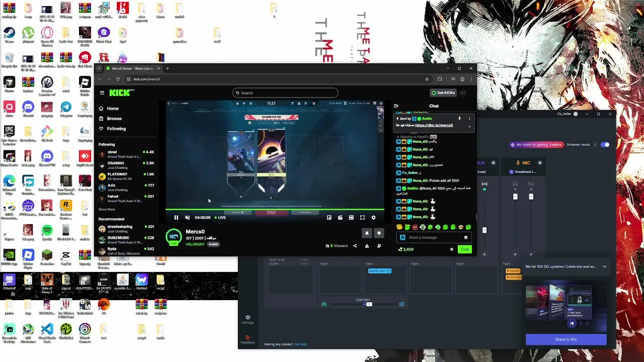Viewport: 644px width, 362px height.
Task: Report the stream warning icon
Action: (367, 246)
